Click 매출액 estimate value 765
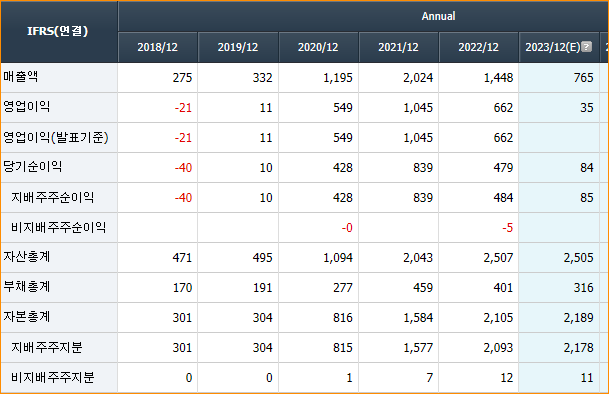This screenshot has height=394, width=609. click(x=583, y=78)
